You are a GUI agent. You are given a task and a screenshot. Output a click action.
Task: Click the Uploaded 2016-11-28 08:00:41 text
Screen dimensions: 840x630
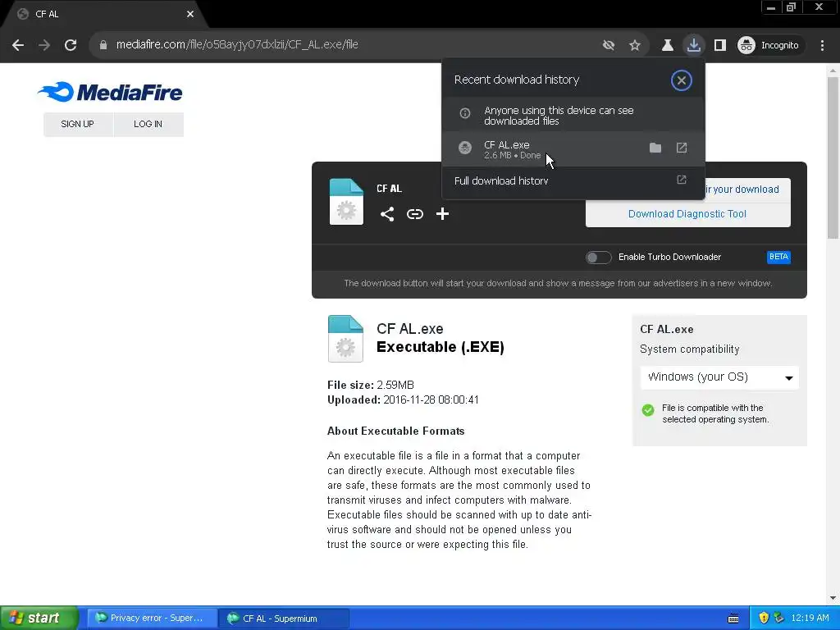point(403,400)
